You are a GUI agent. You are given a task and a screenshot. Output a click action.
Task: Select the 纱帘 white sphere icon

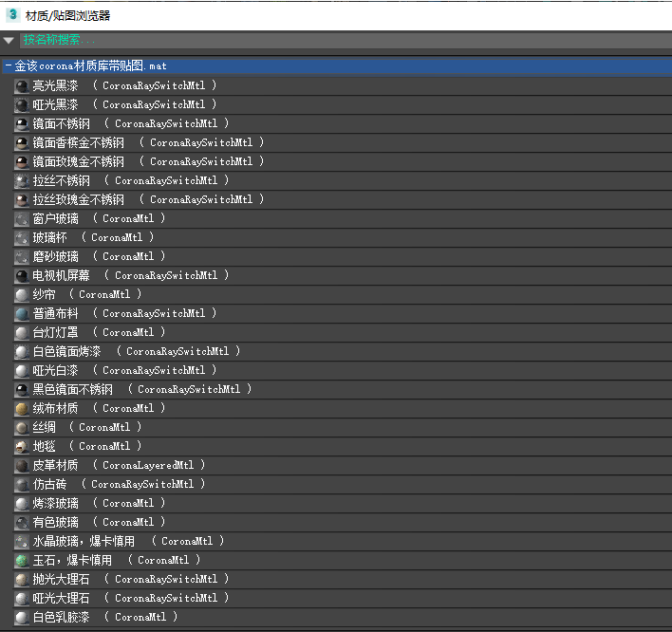pyautogui.click(x=22, y=295)
